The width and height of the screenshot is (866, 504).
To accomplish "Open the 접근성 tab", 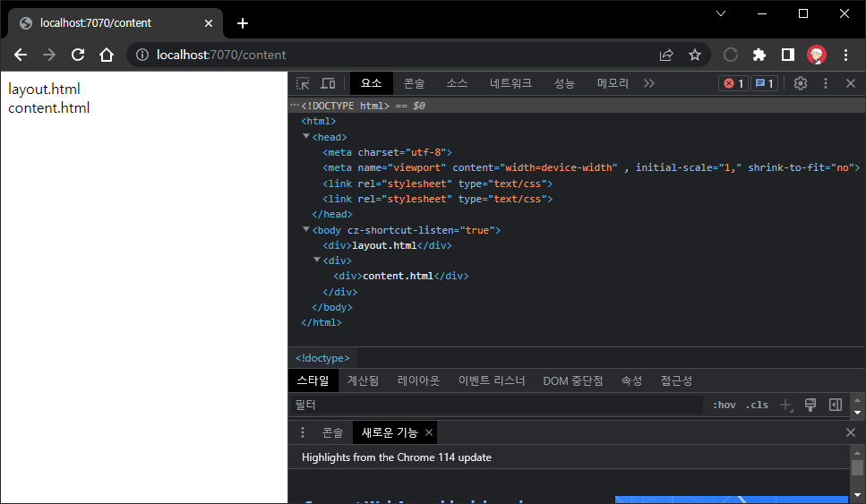I will point(676,380).
